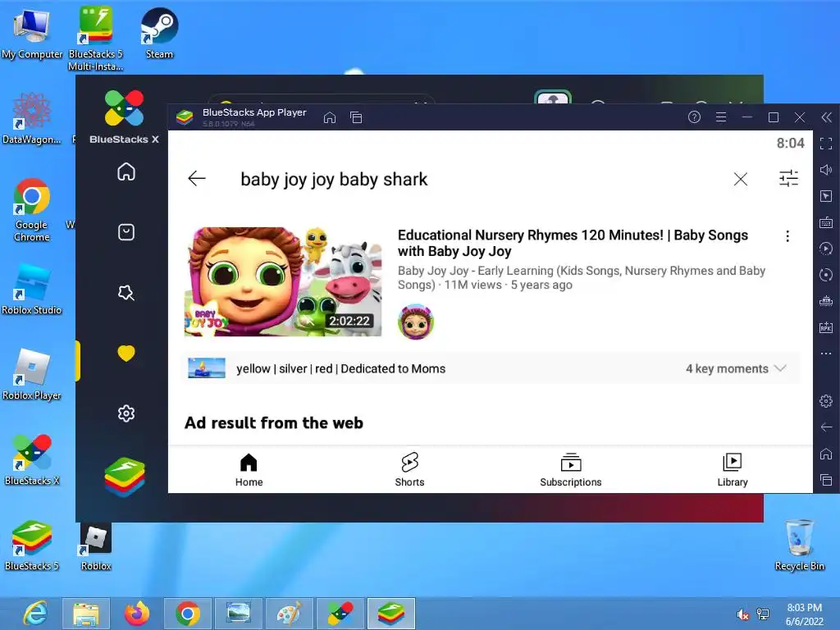Image resolution: width=840 pixels, height=630 pixels.
Task: Clear the search text with the X icon
Action: (741, 179)
